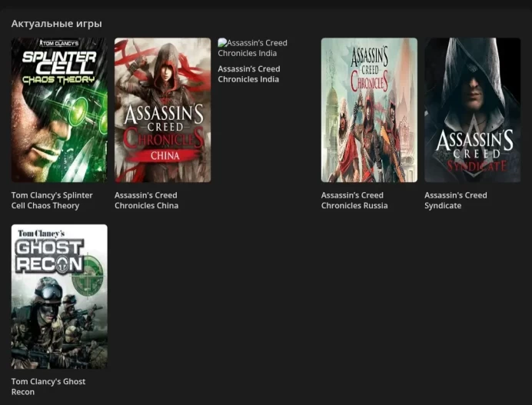Click 'Assassin's Creed Chronicles India' title below placeholder
Screen dimensions: 532x405
click(x=249, y=74)
